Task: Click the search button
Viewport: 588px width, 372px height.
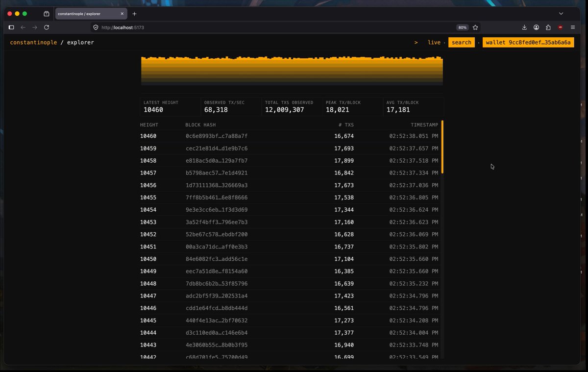Action: point(462,43)
